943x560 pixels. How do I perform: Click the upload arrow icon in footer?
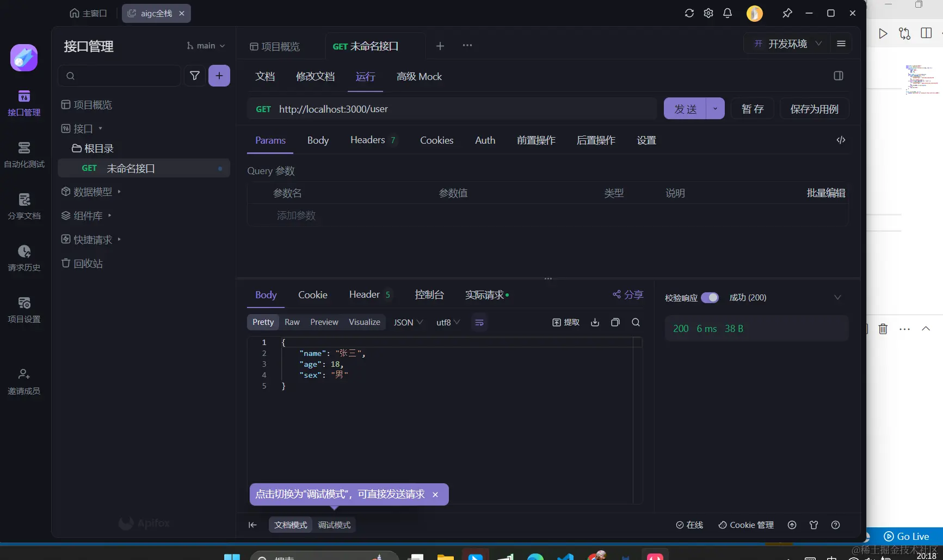(792, 525)
